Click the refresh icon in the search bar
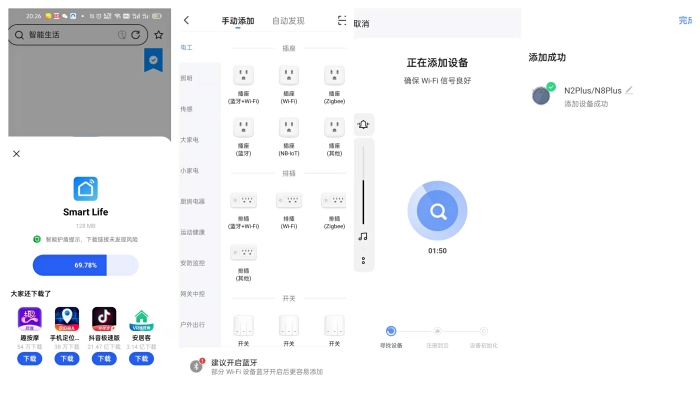The height and width of the screenshot is (393, 700). pyautogui.click(x=136, y=34)
